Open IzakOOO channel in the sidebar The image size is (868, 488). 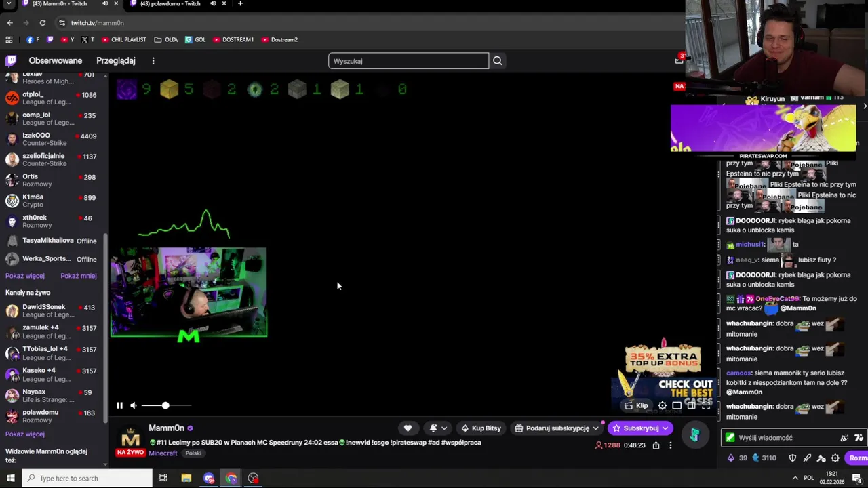pyautogui.click(x=52, y=139)
